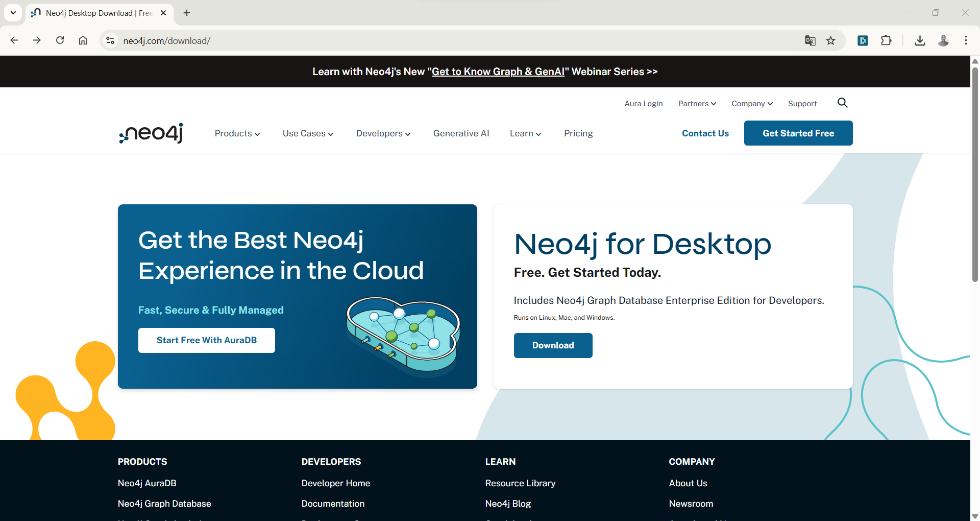Open Developer Home footer link
This screenshot has height=521, width=980.
336,483
